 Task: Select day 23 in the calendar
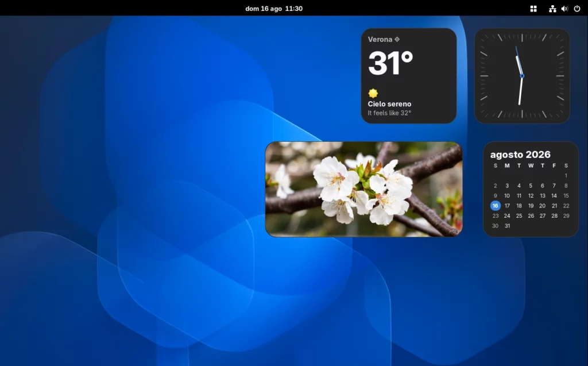(496, 216)
